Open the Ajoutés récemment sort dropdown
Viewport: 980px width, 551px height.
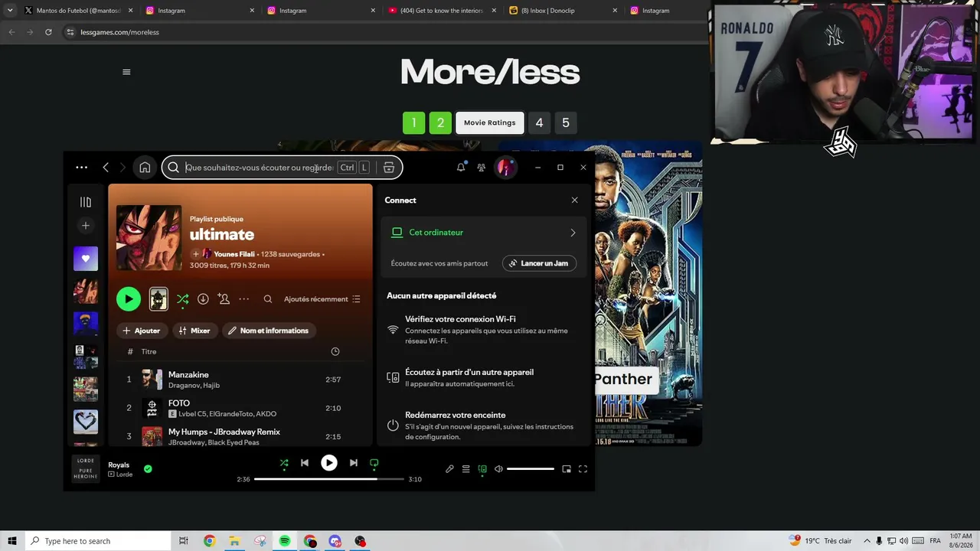(x=322, y=299)
